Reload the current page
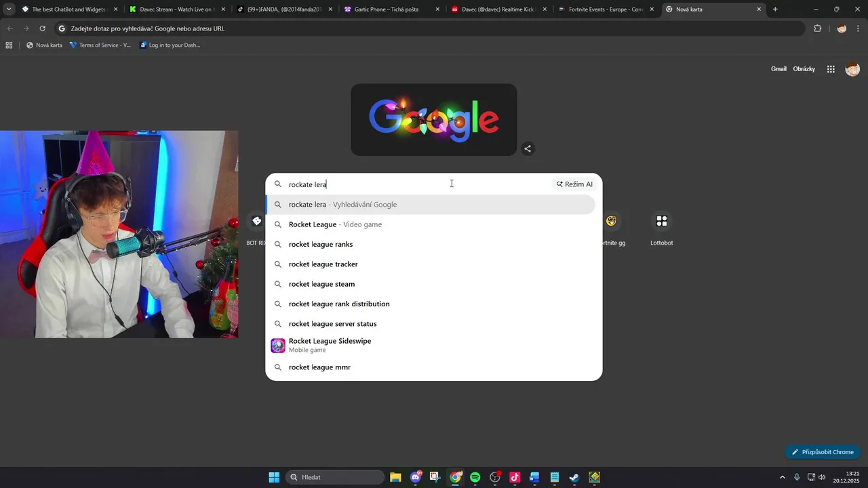This screenshot has height=488, width=868. 42,28
